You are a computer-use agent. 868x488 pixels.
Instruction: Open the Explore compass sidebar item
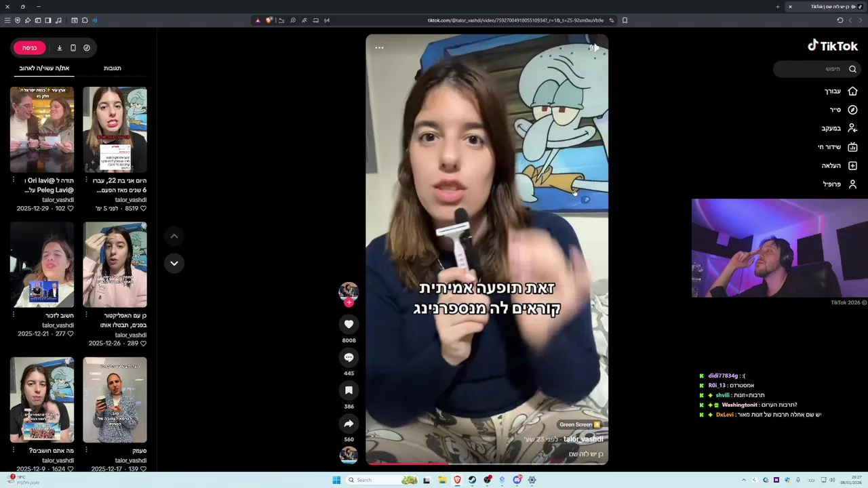pyautogui.click(x=844, y=110)
